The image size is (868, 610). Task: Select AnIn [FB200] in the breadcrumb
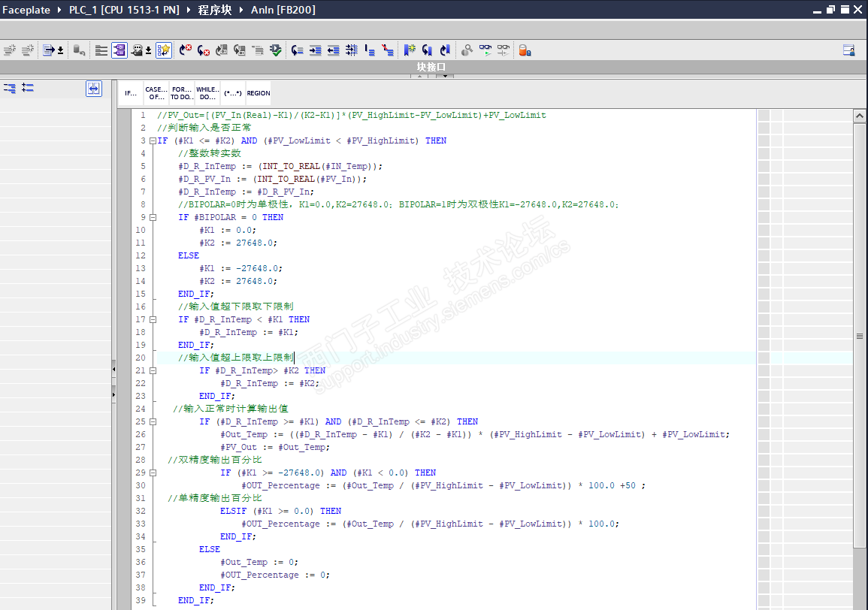[x=283, y=10]
